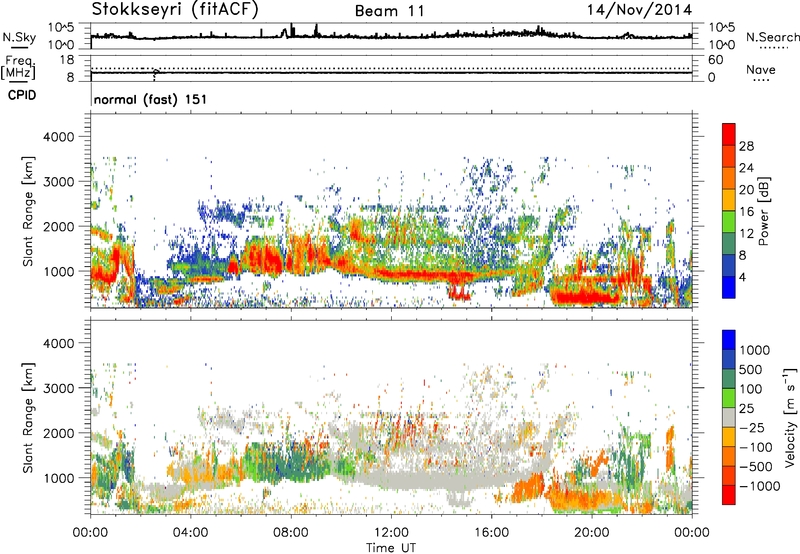Click the 'CPID' row label
This screenshot has width=800, height=554.
(x=22, y=95)
